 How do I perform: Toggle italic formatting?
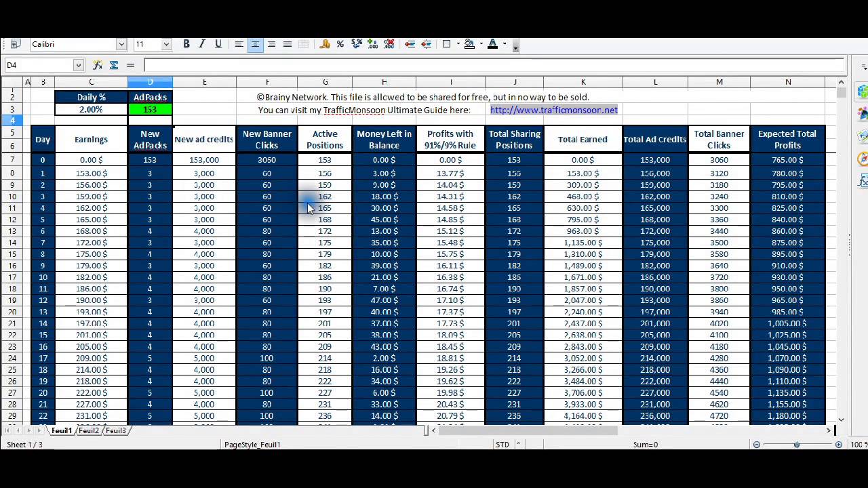click(202, 44)
